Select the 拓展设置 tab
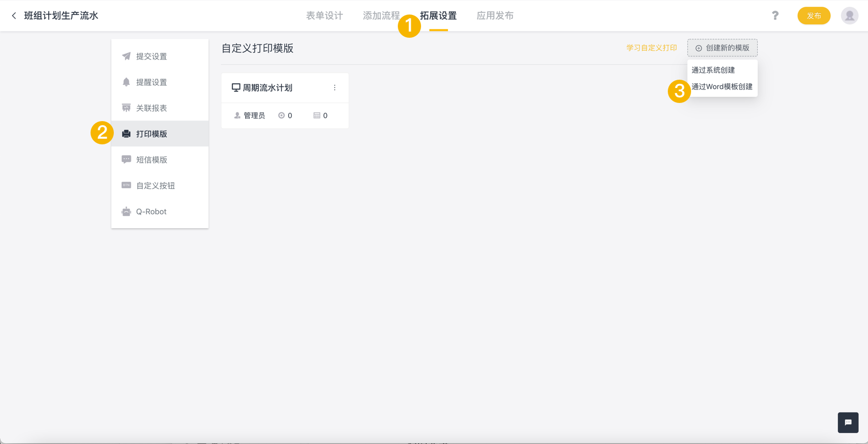The image size is (868, 444). click(438, 16)
